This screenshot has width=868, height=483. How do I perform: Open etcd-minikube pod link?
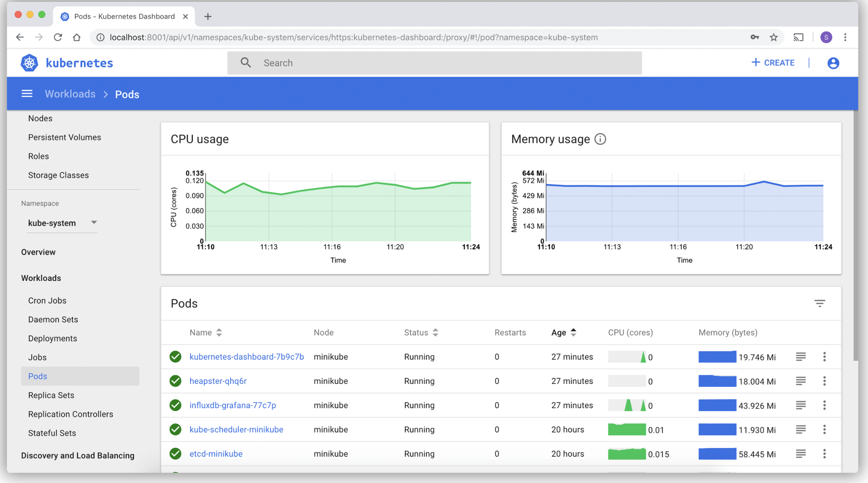(x=216, y=454)
